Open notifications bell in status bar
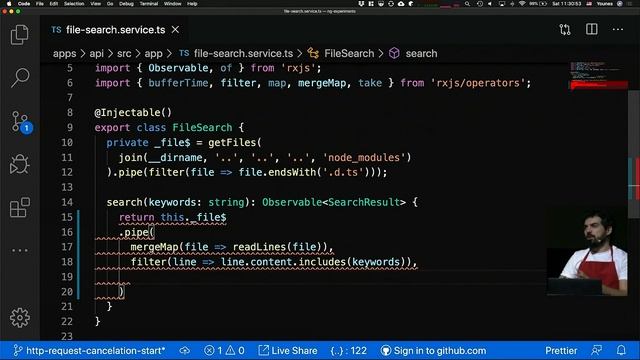Viewport: 640px width, 360px height. (x=621, y=351)
